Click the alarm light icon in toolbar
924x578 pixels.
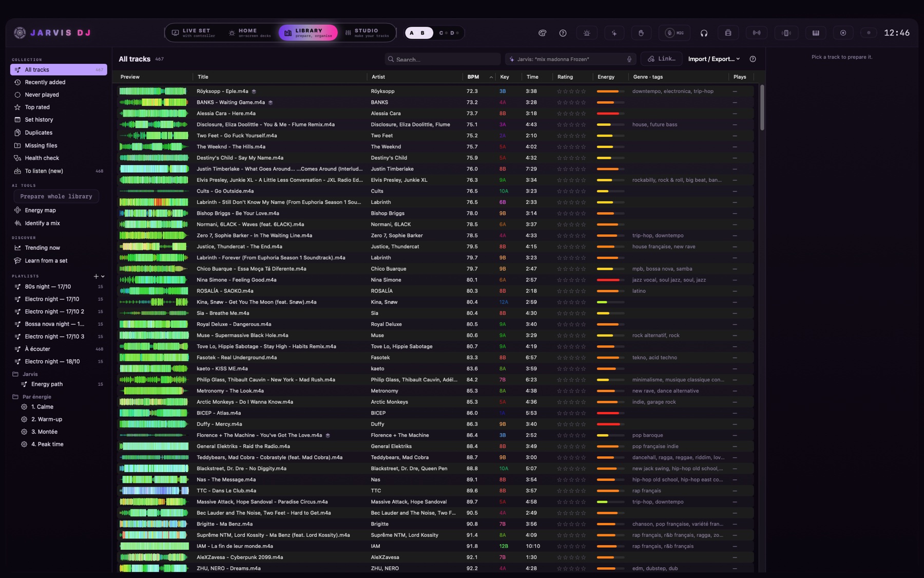click(587, 33)
